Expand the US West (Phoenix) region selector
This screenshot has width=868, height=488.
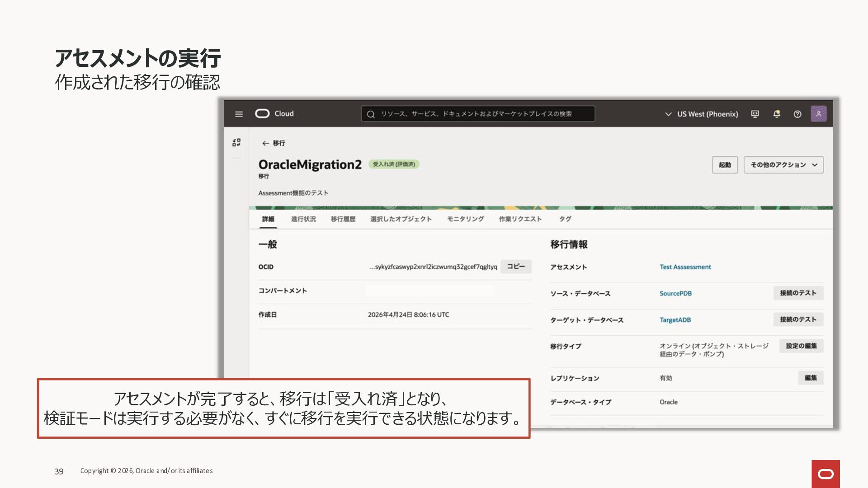tap(701, 114)
